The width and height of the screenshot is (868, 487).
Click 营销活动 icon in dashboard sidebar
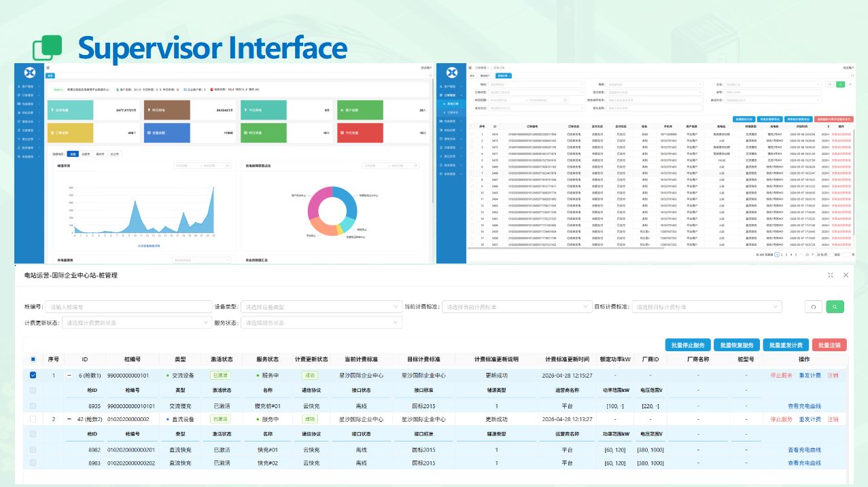point(19,122)
